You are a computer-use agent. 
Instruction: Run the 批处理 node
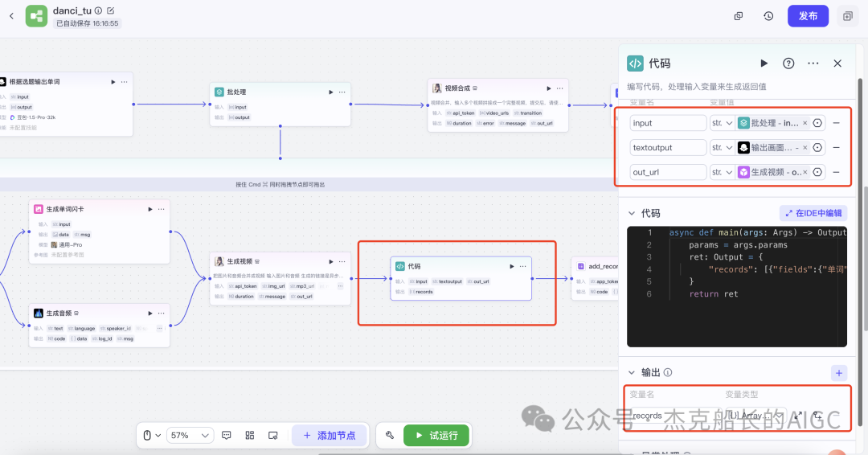pyautogui.click(x=331, y=92)
